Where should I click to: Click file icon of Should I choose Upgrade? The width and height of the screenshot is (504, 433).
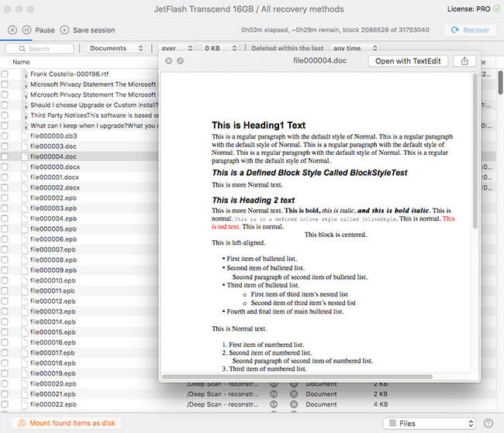(x=25, y=105)
